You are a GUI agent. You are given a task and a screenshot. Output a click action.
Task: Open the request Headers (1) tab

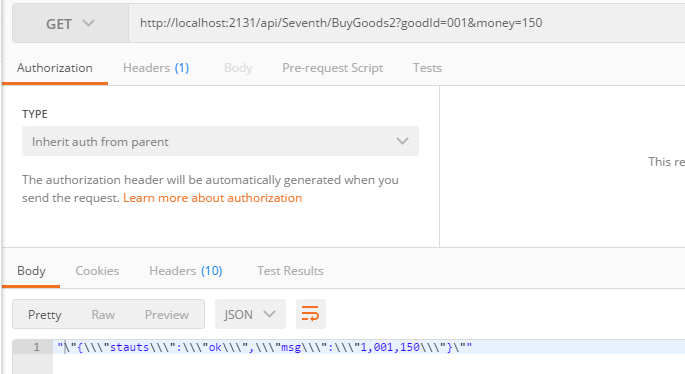pyautogui.click(x=156, y=68)
